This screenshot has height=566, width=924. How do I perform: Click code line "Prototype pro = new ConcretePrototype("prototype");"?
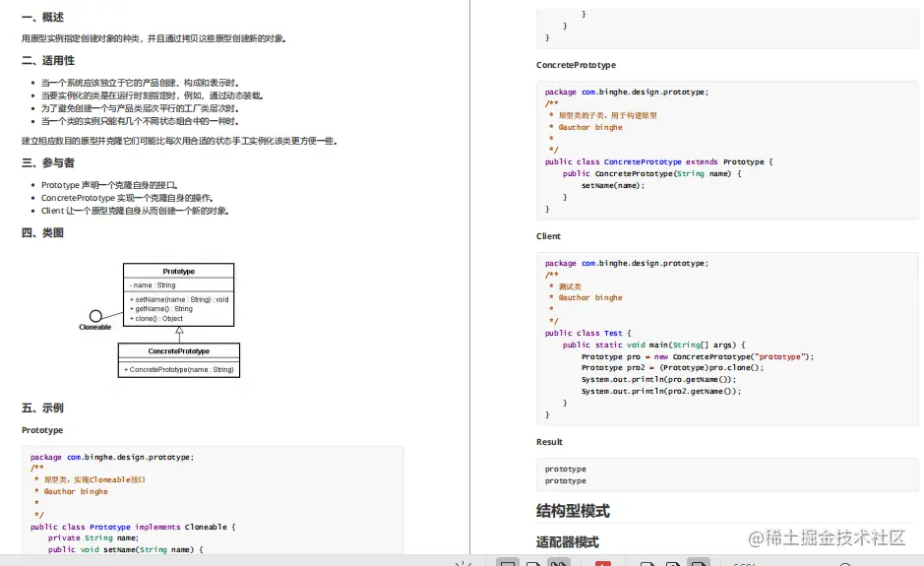pyautogui.click(x=698, y=356)
